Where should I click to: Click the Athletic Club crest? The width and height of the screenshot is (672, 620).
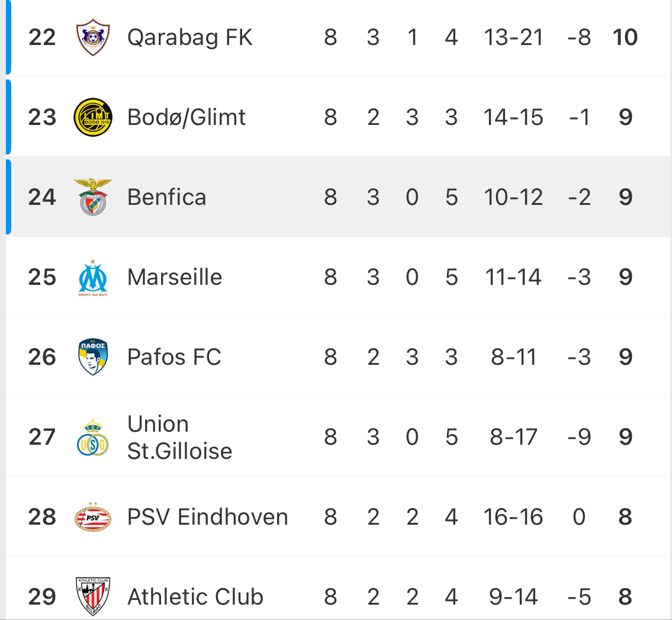[93, 596]
